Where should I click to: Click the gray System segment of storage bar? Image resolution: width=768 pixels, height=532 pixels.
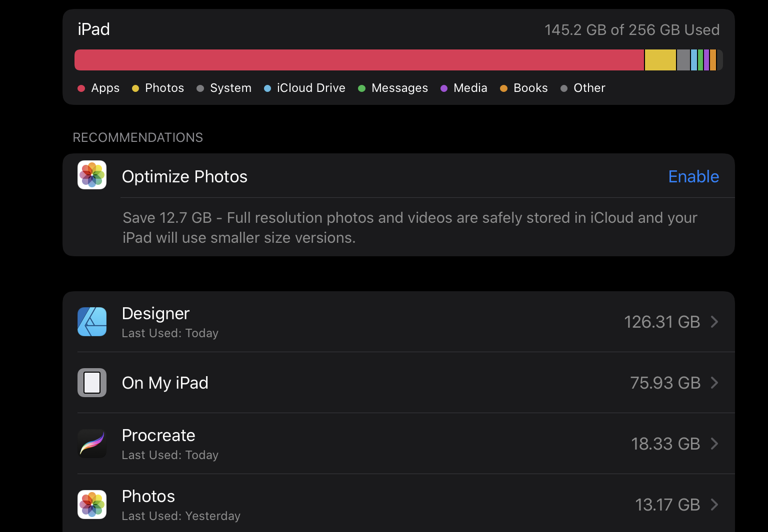coord(683,60)
